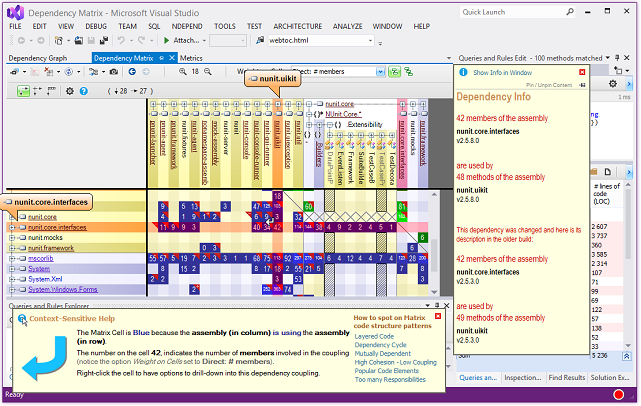This screenshot has width=641, height=406.
Task: Open the Attach button dropdown arrow
Action: (x=203, y=40)
